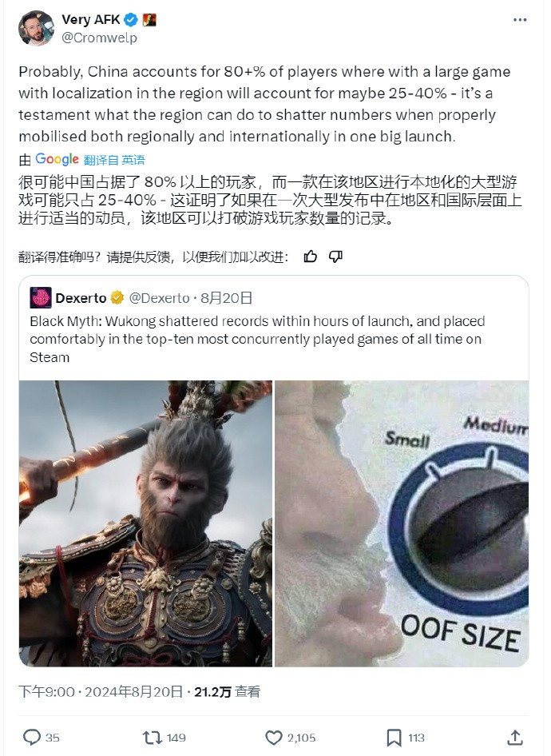Click the Dexerto profile logo
The width and height of the screenshot is (551, 756).
[41, 297]
